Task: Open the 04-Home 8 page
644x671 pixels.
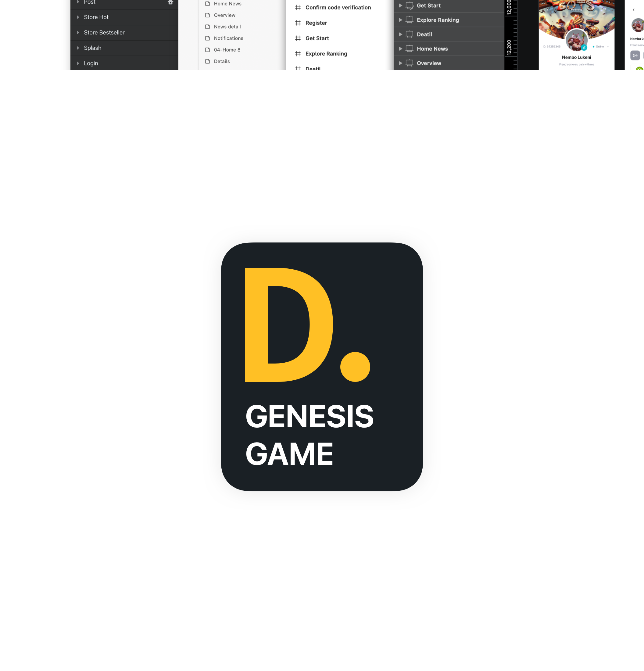Action: (x=227, y=50)
